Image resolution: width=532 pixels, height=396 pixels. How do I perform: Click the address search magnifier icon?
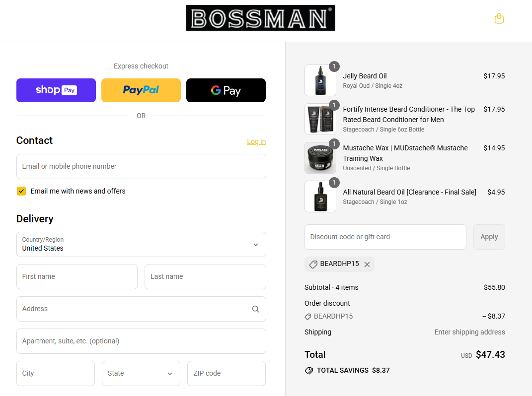255,309
